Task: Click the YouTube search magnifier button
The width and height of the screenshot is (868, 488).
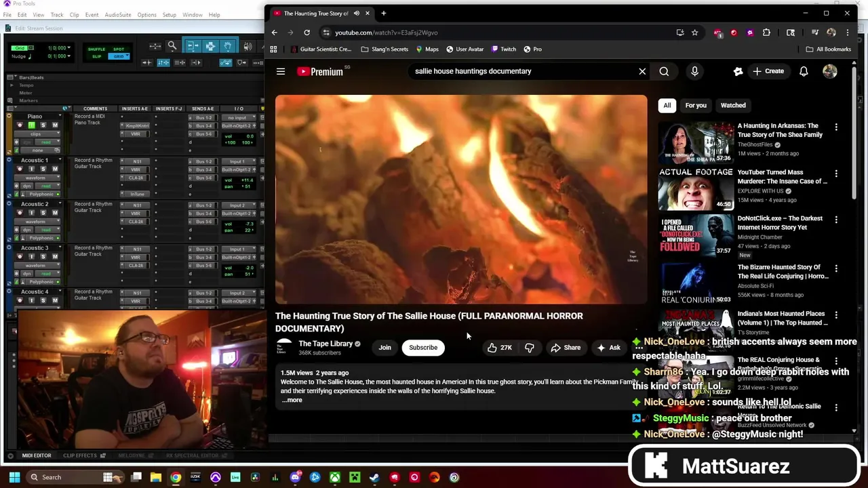Action: click(x=664, y=71)
